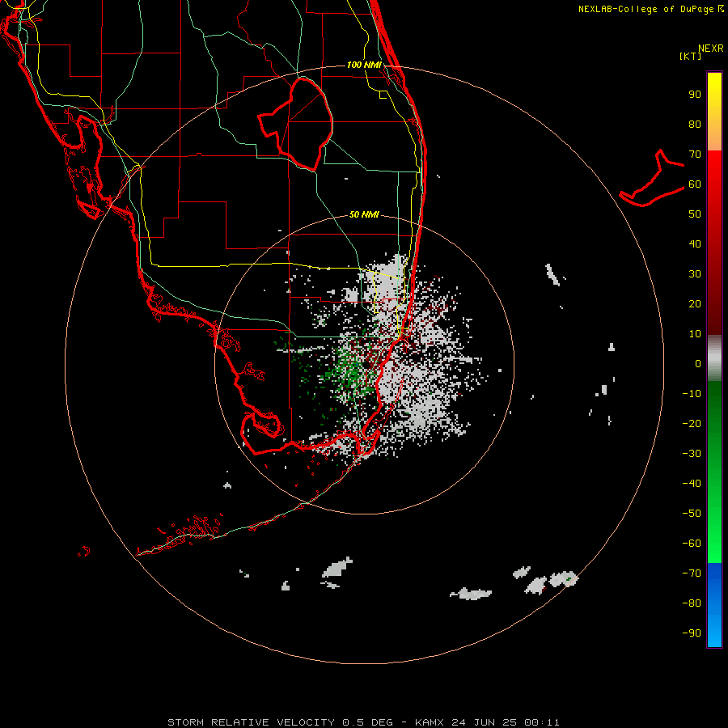Click the -70 value on velocity scale
The width and height of the screenshot is (728, 728).
click(x=692, y=574)
